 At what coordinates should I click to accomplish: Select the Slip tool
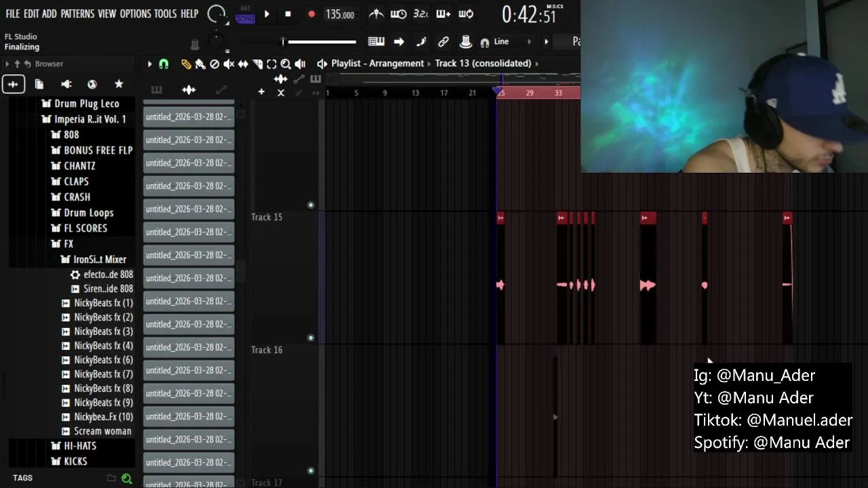(243, 64)
